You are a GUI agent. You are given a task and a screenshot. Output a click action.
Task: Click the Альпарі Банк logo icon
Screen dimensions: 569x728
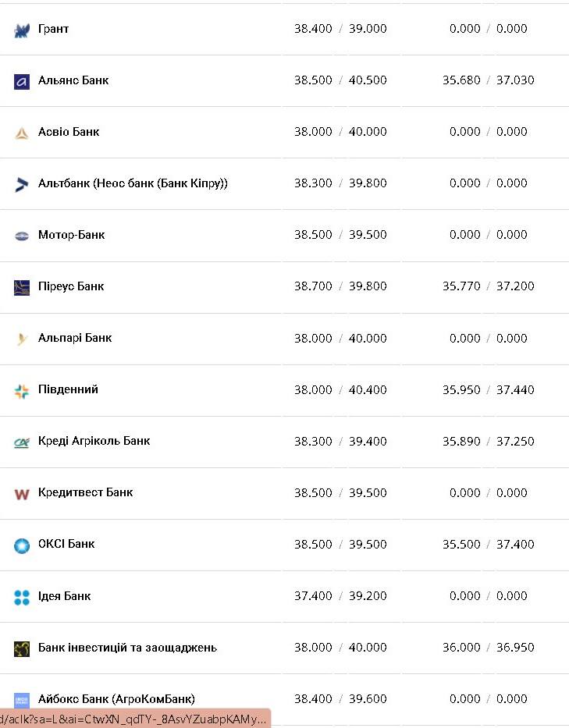tap(21, 339)
